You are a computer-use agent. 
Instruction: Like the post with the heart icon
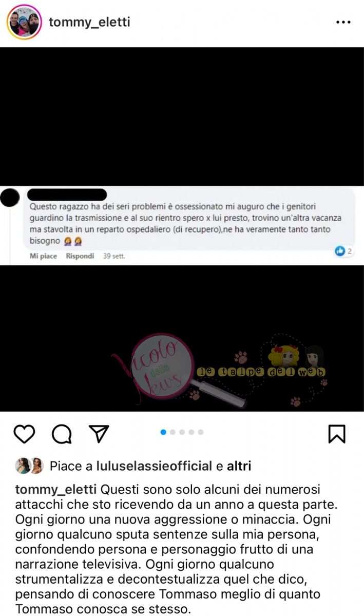point(24,434)
